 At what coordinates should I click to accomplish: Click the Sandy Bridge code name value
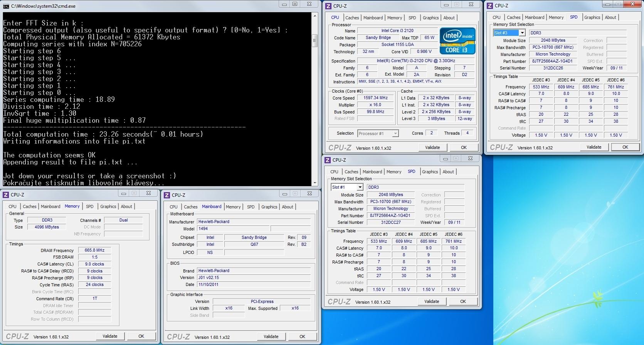coord(378,37)
